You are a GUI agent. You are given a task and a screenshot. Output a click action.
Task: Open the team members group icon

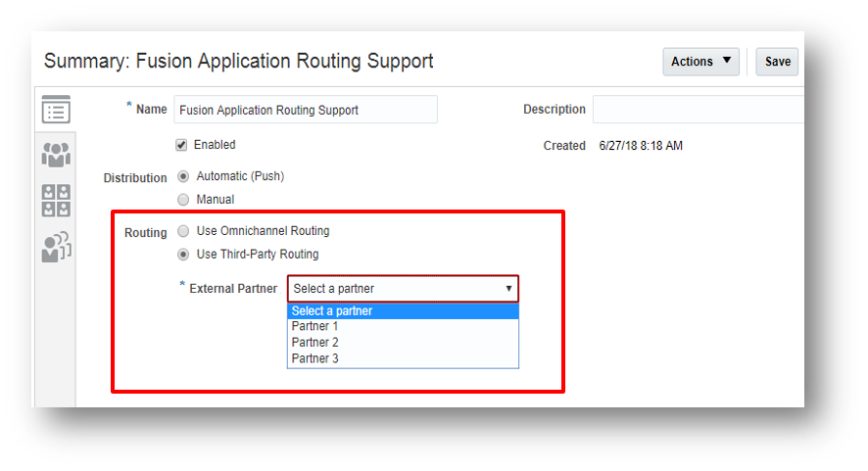56,155
